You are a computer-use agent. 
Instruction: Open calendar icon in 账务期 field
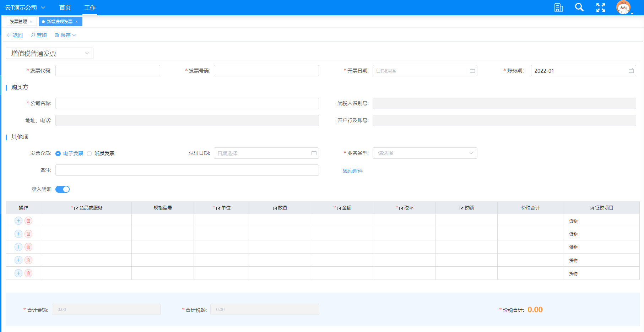click(x=631, y=71)
